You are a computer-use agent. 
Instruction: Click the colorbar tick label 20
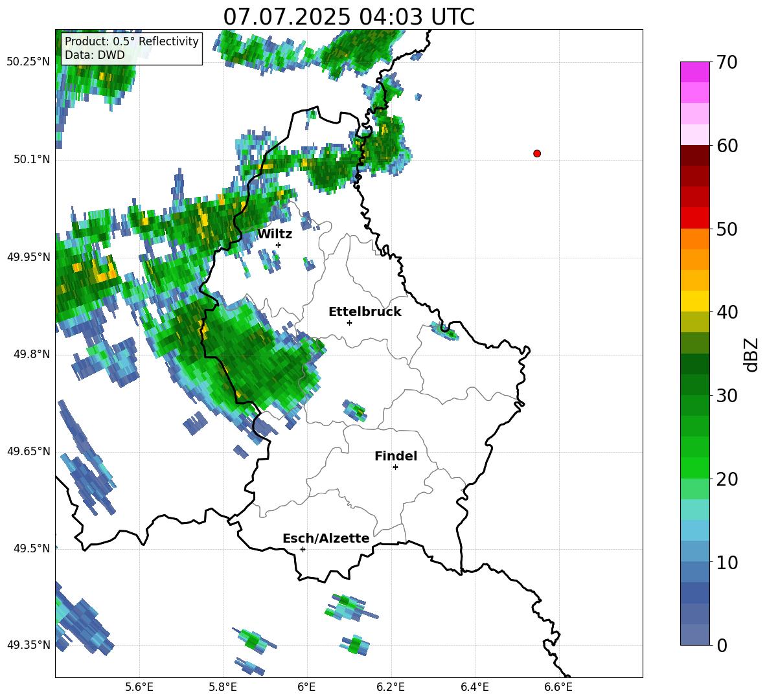point(726,479)
